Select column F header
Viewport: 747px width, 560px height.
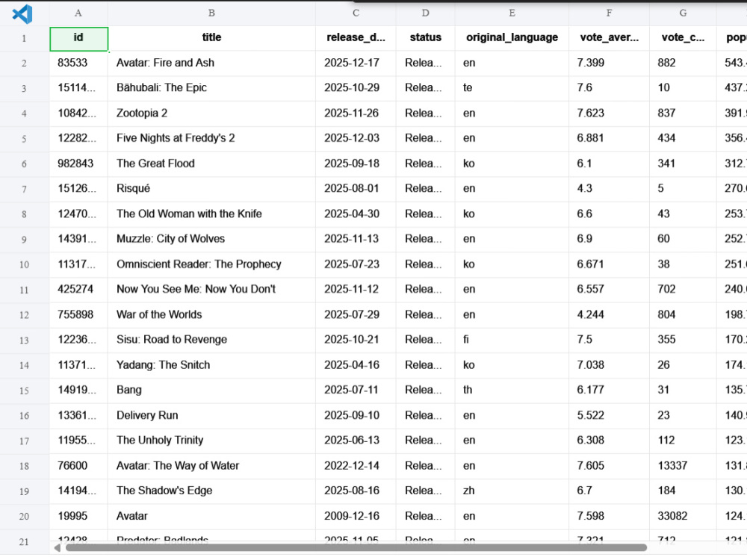[609, 13]
